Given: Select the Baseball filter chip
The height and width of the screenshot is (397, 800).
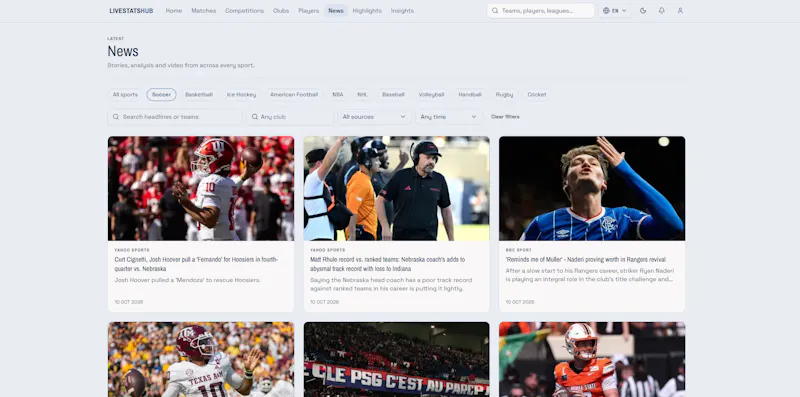Looking at the screenshot, I should (x=393, y=95).
